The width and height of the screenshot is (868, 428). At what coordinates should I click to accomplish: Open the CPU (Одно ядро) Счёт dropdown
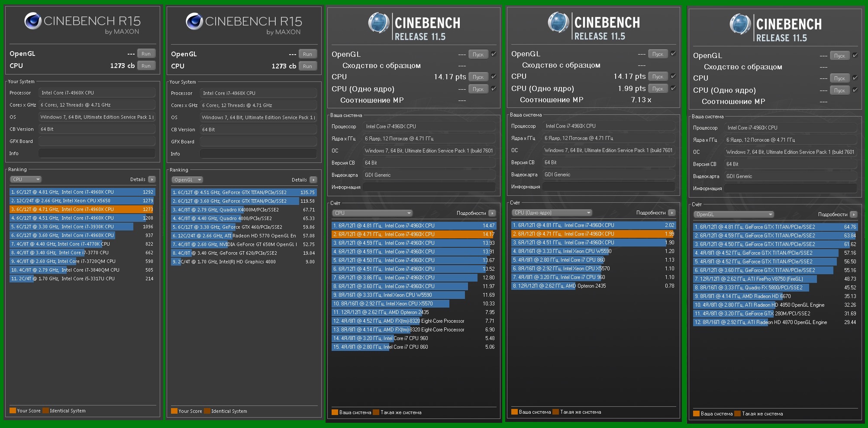552,213
